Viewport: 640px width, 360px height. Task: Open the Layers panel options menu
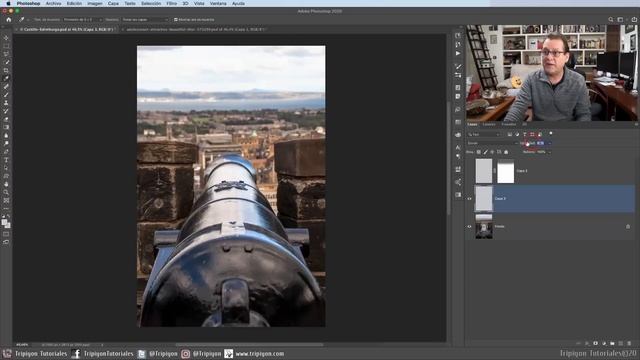pos(636,124)
